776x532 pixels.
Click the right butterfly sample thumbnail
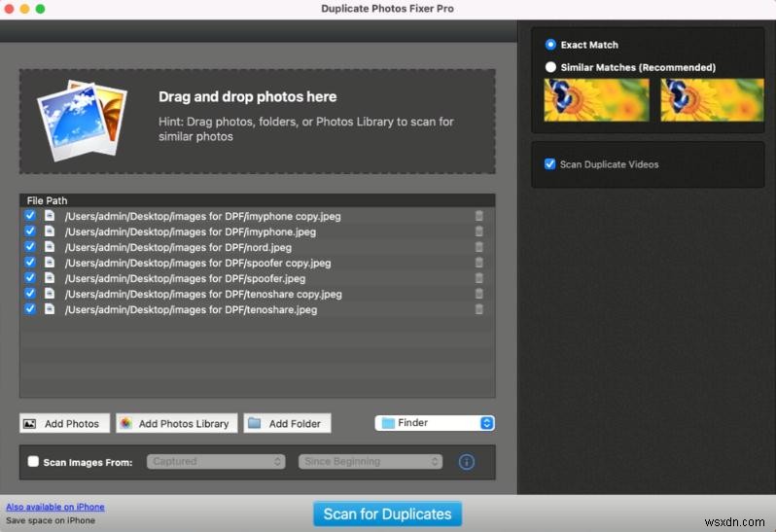pyautogui.click(x=712, y=100)
